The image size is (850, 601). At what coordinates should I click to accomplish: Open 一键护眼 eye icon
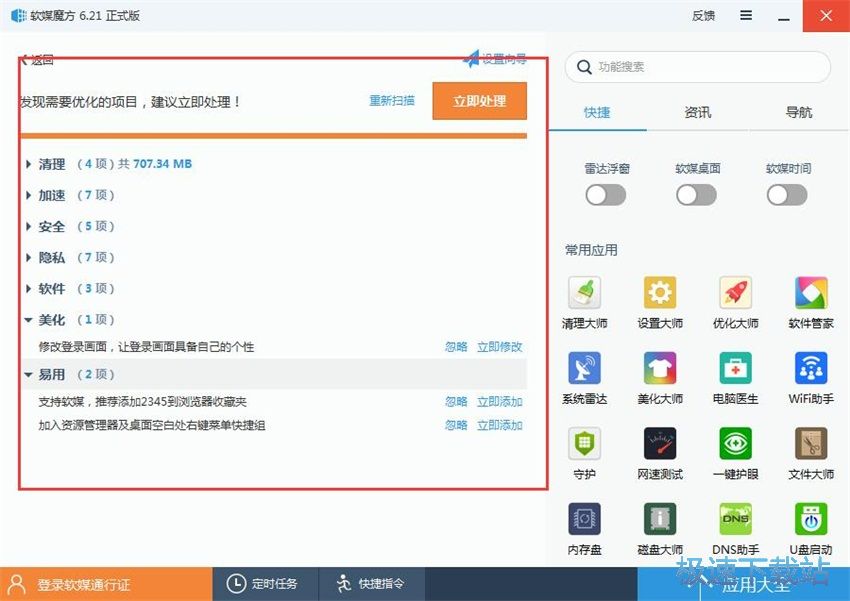[735, 443]
